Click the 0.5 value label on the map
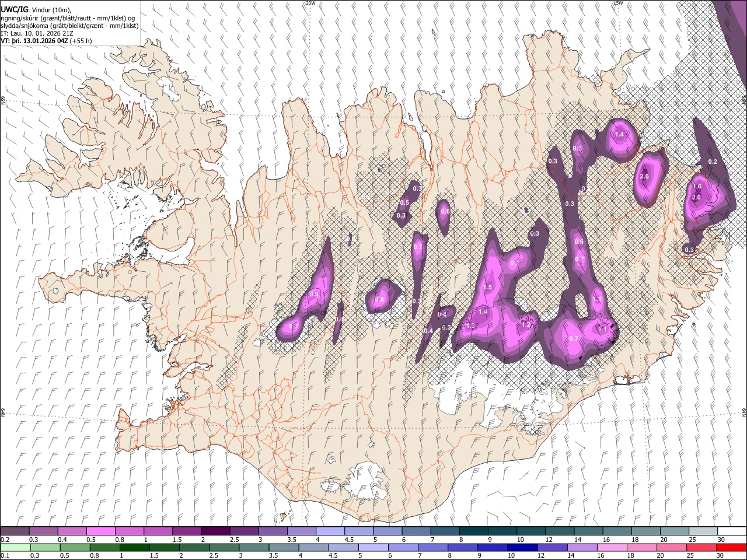The width and height of the screenshot is (747, 560). (x=404, y=203)
